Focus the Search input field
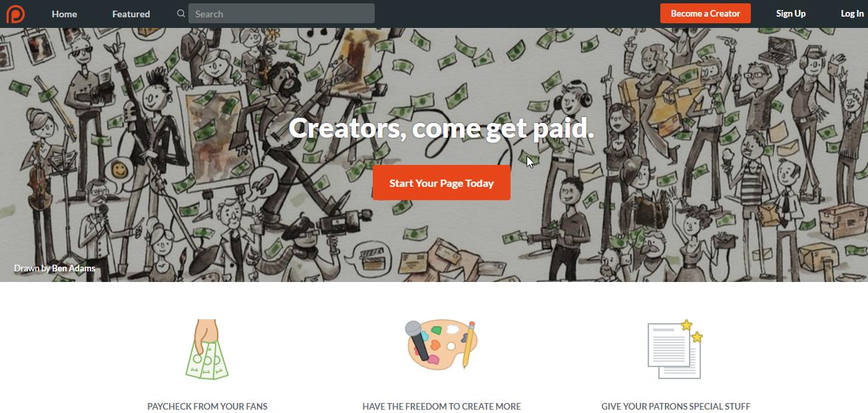Screen dimensions: 868x413 (282, 13)
